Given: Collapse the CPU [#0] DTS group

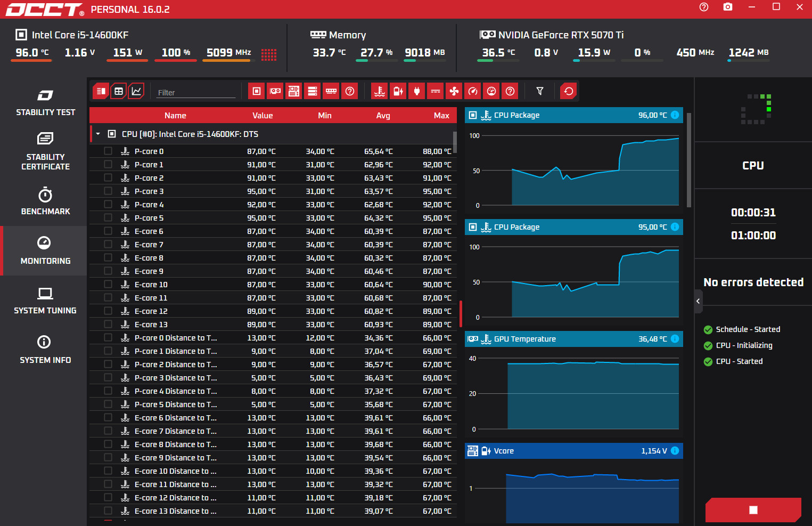Looking at the screenshot, I should pos(98,134).
